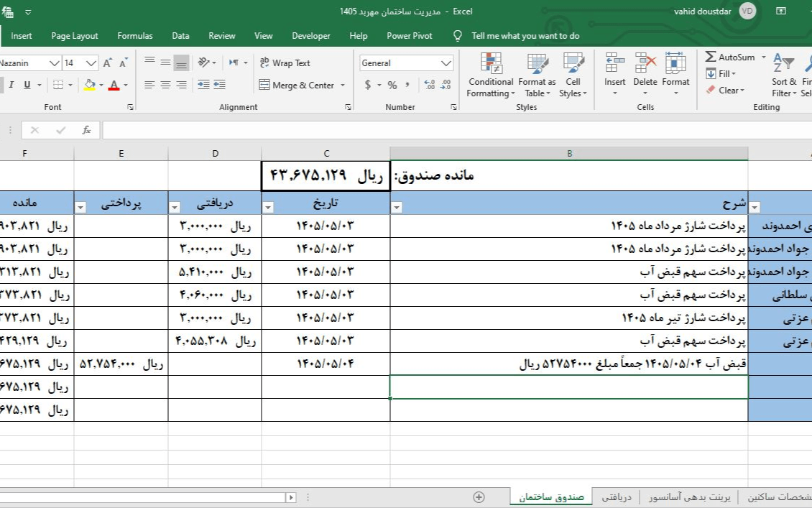Open the Data tab

[180, 36]
